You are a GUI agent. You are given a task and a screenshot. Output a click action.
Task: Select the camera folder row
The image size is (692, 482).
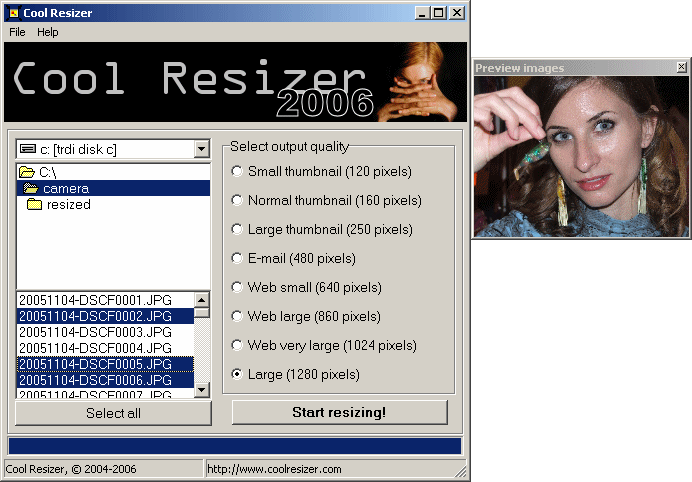pyautogui.click(x=113, y=188)
